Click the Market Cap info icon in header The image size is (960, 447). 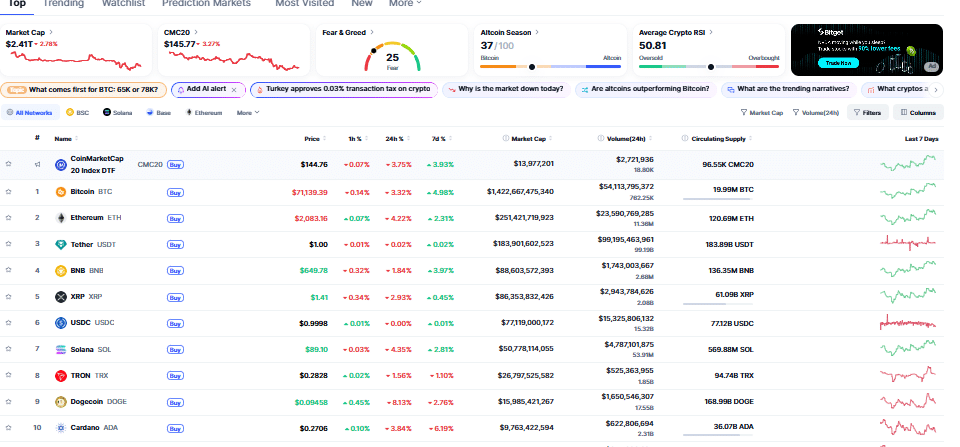pos(506,138)
